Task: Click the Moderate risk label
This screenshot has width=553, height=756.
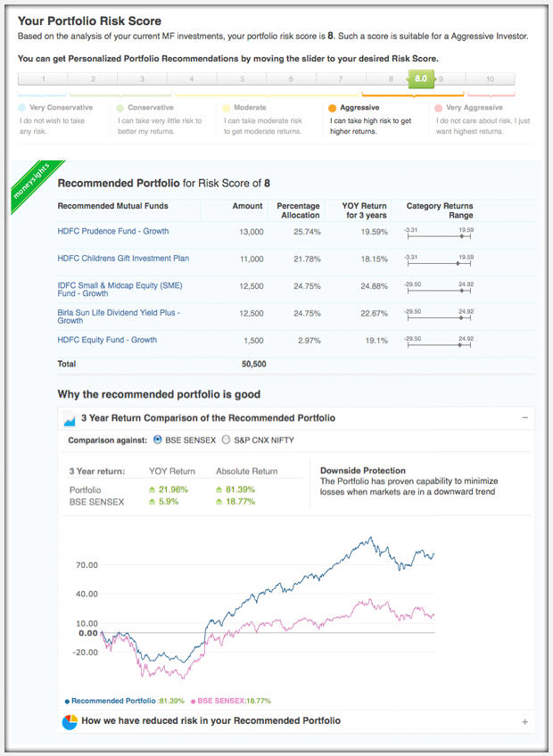Action: [x=250, y=108]
